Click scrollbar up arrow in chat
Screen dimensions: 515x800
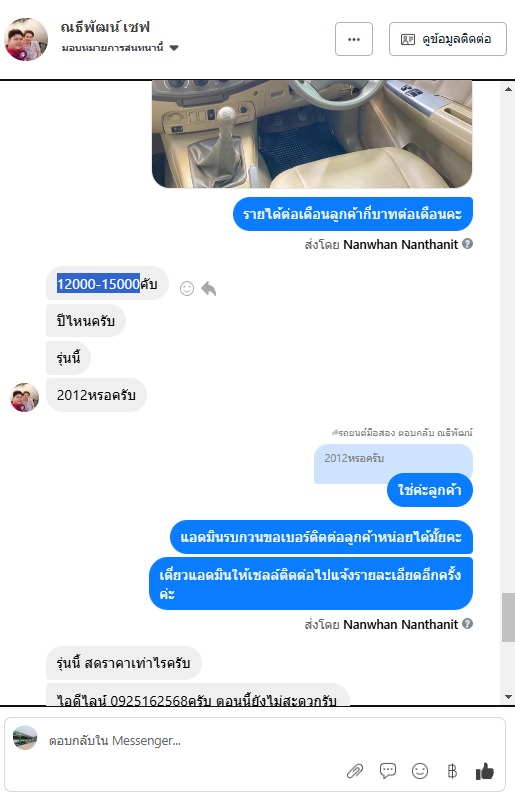(x=508, y=89)
